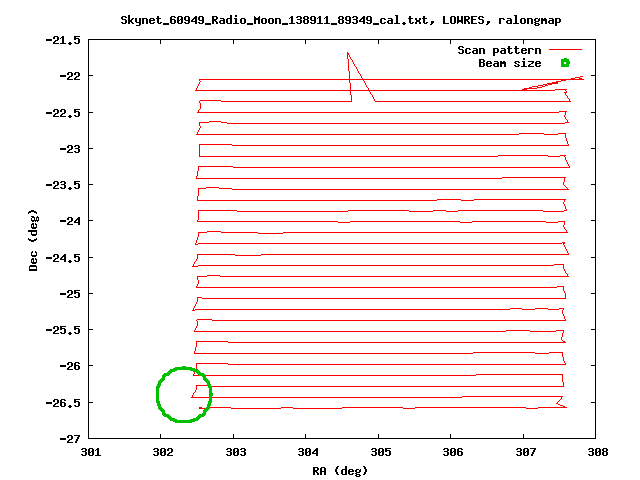Click the red Scan pattern line sample in the legend
Screen dimensions: 640x480
coord(565,50)
